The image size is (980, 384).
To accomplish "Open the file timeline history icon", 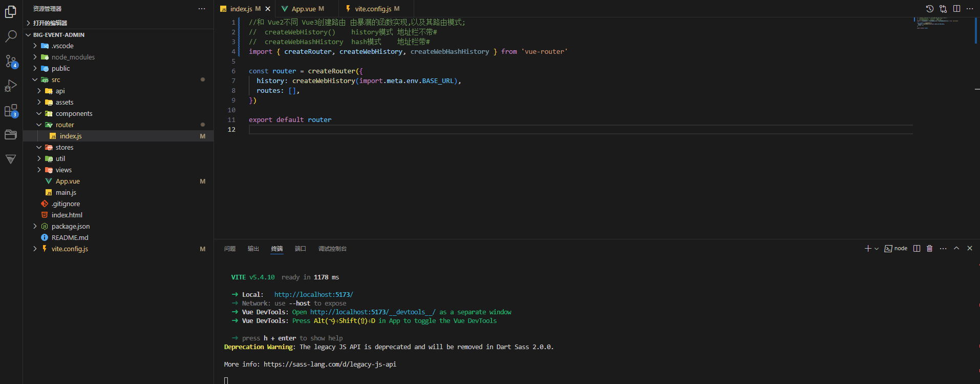I will tap(930, 9).
